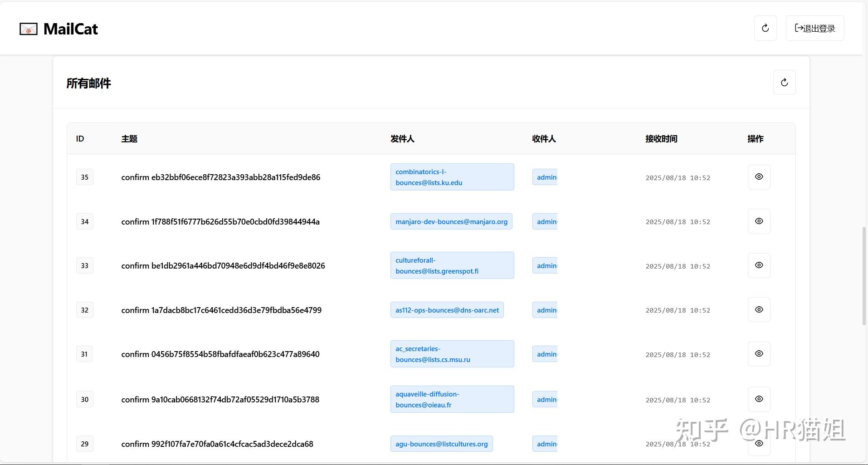The height and width of the screenshot is (465, 868).
Task: Click the admin recipient tag in row 29
Action: coord(545,444)
